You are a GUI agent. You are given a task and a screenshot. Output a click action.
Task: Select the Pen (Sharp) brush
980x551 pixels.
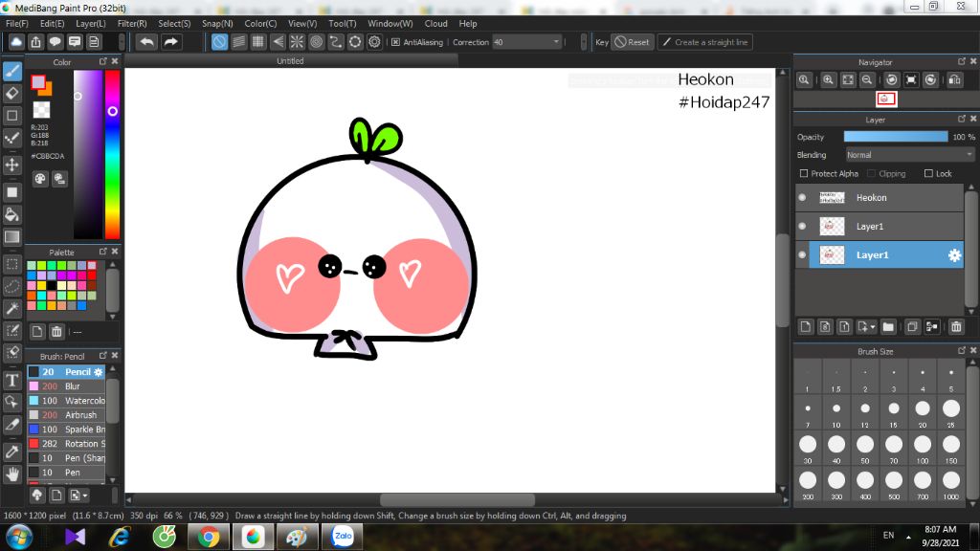[x=66, y=458]
